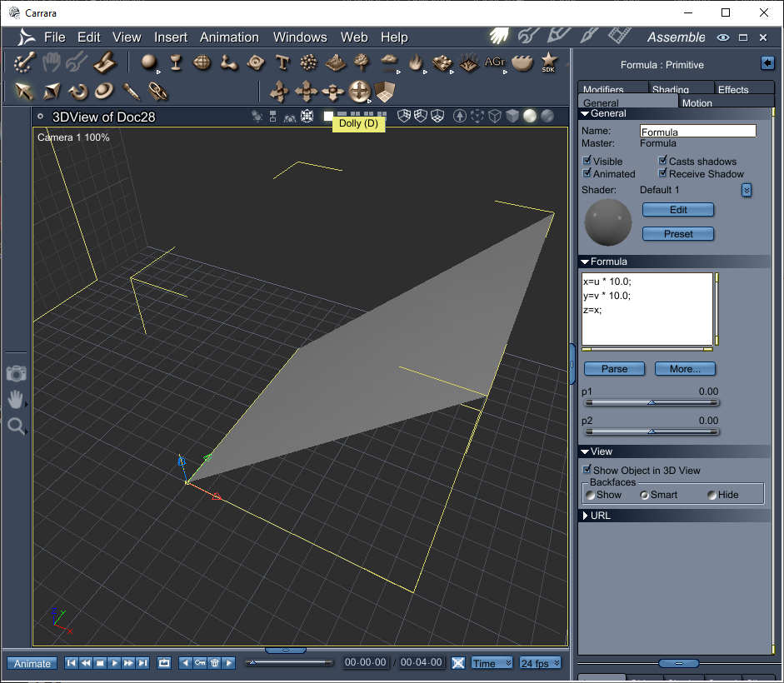Click the camera icon in left sidebar

[x=16, y=373]
